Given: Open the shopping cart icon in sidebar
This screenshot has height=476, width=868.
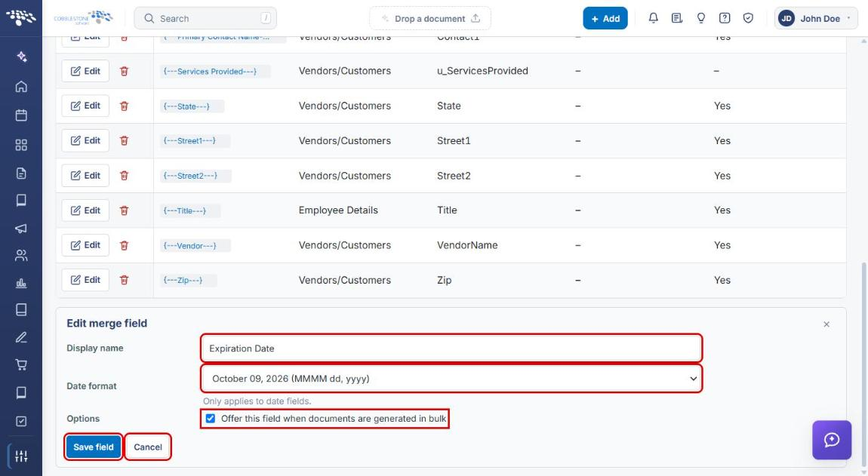Looking at the screenshot, I should [x=21, y=365].
